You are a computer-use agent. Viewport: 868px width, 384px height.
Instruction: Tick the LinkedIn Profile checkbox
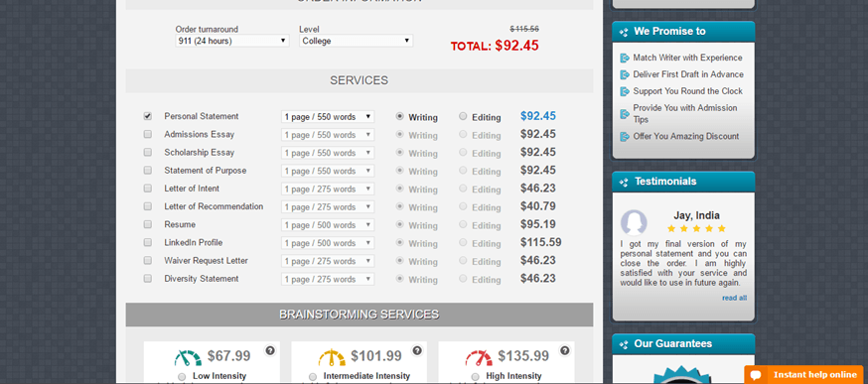click(147, 242)
